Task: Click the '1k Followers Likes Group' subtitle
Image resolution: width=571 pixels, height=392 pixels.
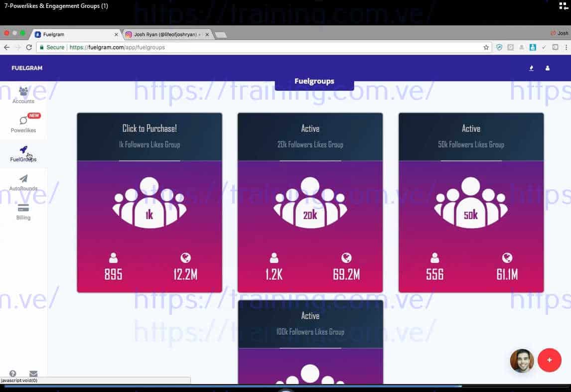Action: click(149, 144)
